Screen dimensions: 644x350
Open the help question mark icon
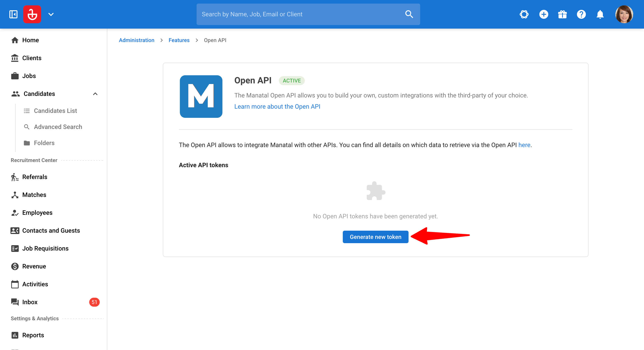tap(581, 14)
